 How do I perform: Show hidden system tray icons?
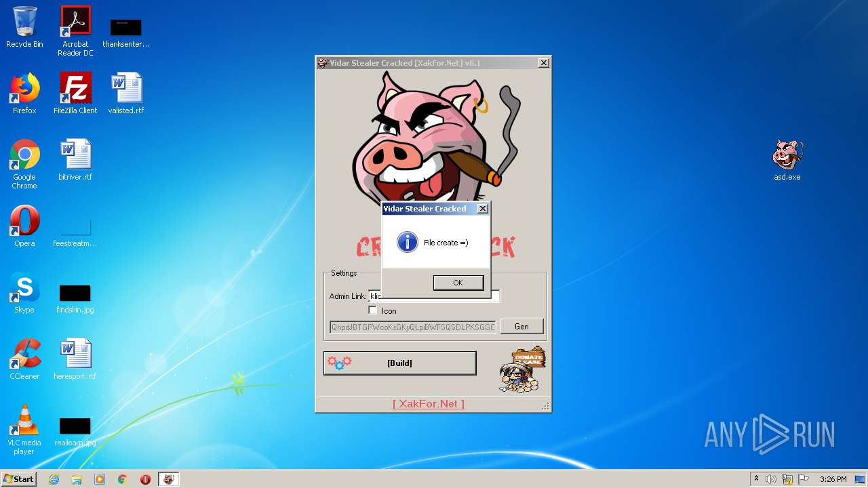[x=756, y=479]
